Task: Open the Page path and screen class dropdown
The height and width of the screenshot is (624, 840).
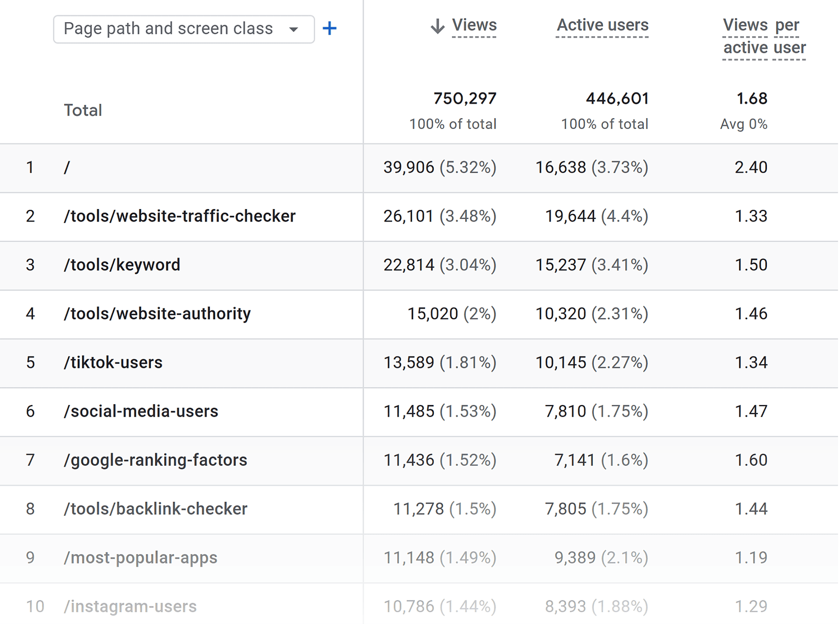Action: point(183,29)
